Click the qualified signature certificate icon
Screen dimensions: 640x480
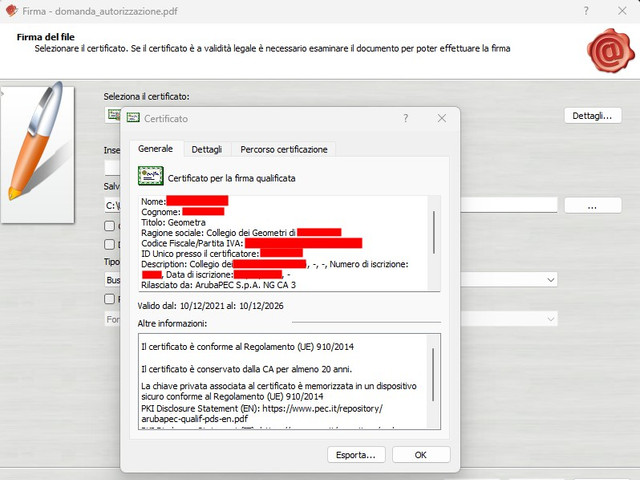pos(151,176)
